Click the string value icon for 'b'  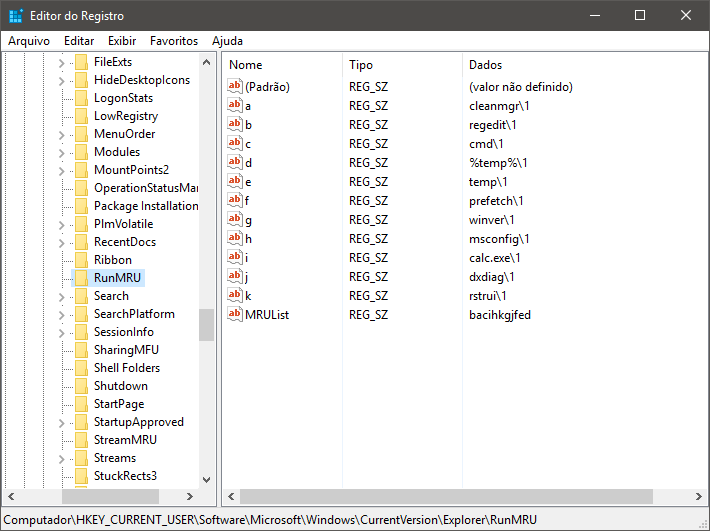click(x=235, y=124)
